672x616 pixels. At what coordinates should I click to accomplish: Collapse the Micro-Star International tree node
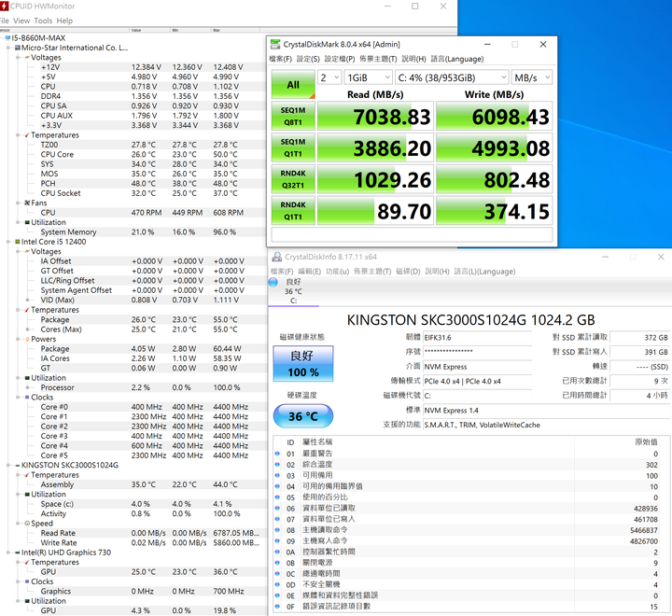[x=8, y=48]
